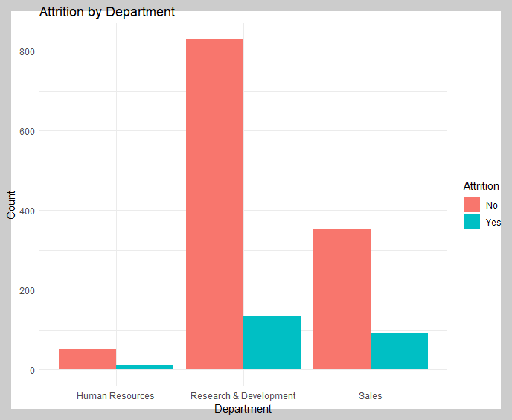Screen dimensions: 512x420
Task: Click the red No legend swatch
Action: click(472, 205)
